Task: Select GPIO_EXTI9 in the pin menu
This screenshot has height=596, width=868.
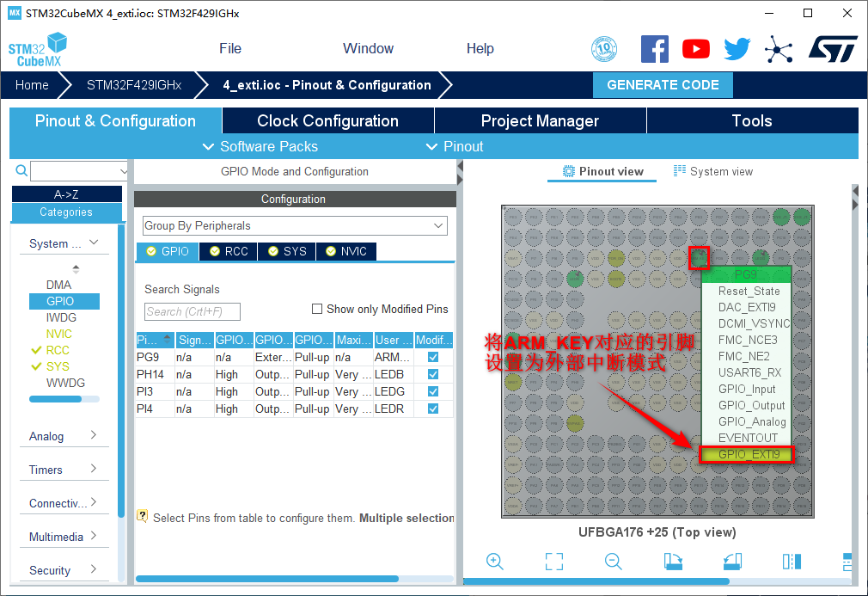Action: point(748,454)
